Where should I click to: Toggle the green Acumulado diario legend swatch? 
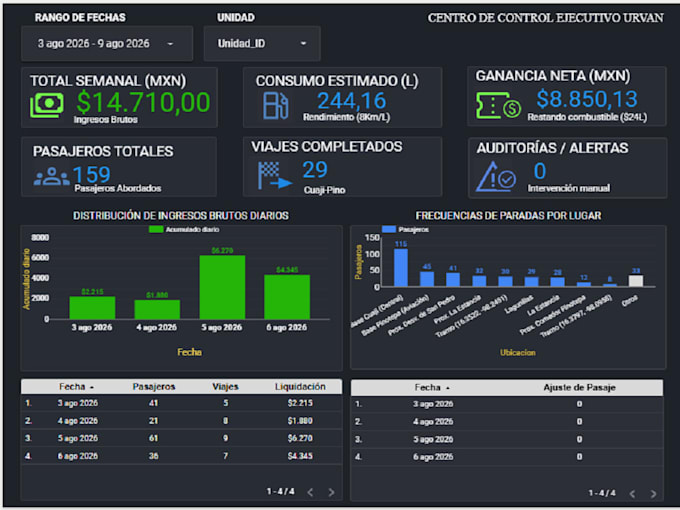click(156, 229)
